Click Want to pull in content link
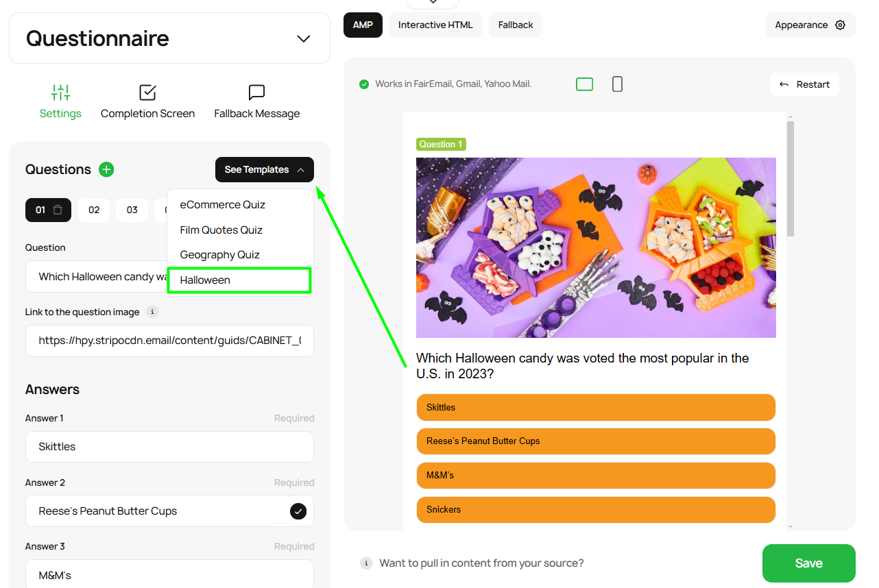The width and height of the screenshot is (879, 588). 481,563
